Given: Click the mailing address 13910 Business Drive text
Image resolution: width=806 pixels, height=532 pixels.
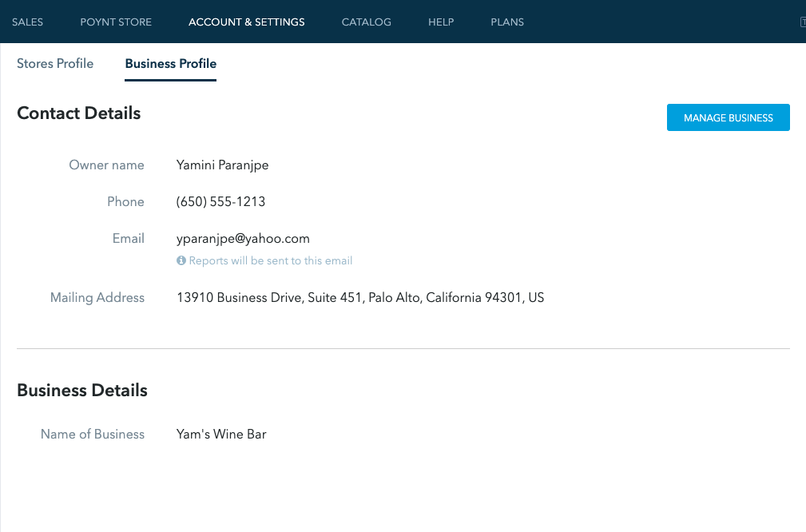Looking at the screenshot, I should [359, 298].
